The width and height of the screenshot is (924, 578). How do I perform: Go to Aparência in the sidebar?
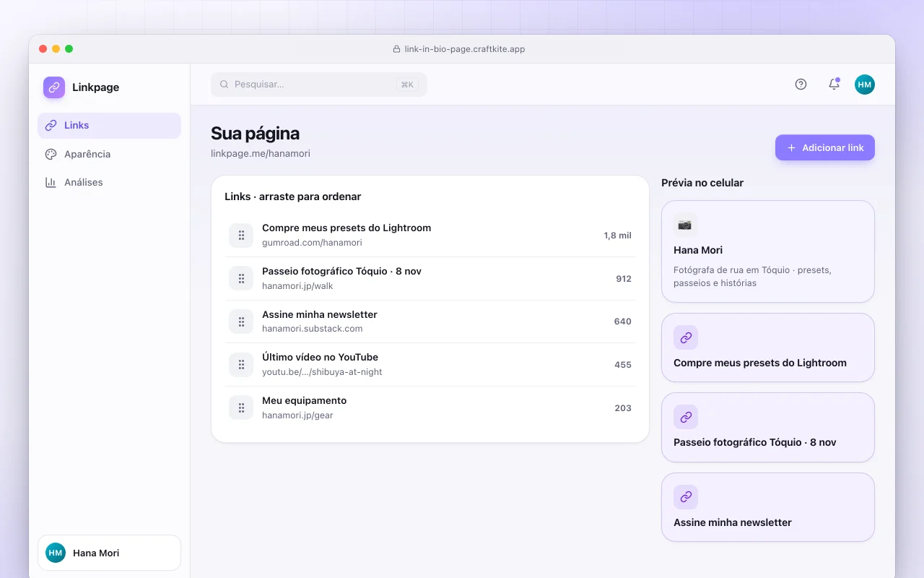(x=109, y=154)
